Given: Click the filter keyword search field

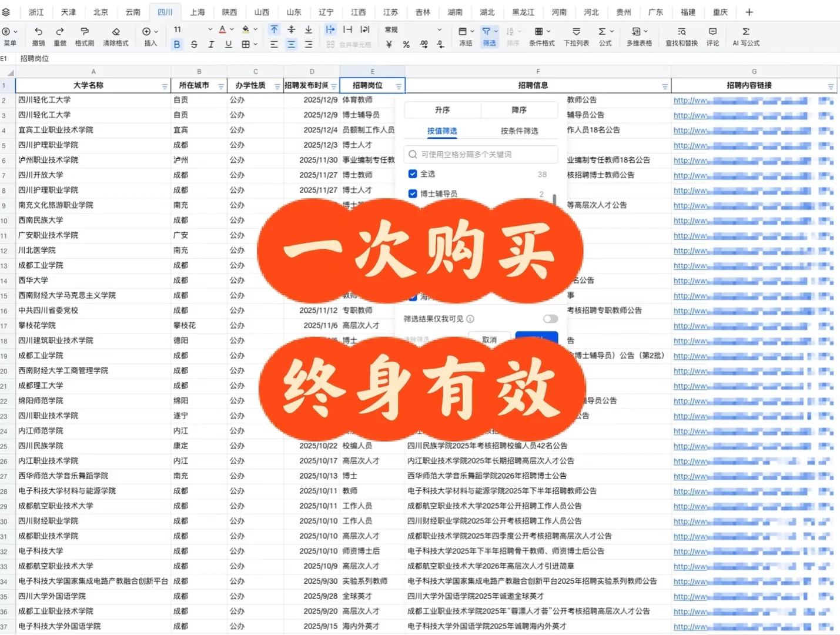Looking at the screenshot, I should (x=480, y=155).
